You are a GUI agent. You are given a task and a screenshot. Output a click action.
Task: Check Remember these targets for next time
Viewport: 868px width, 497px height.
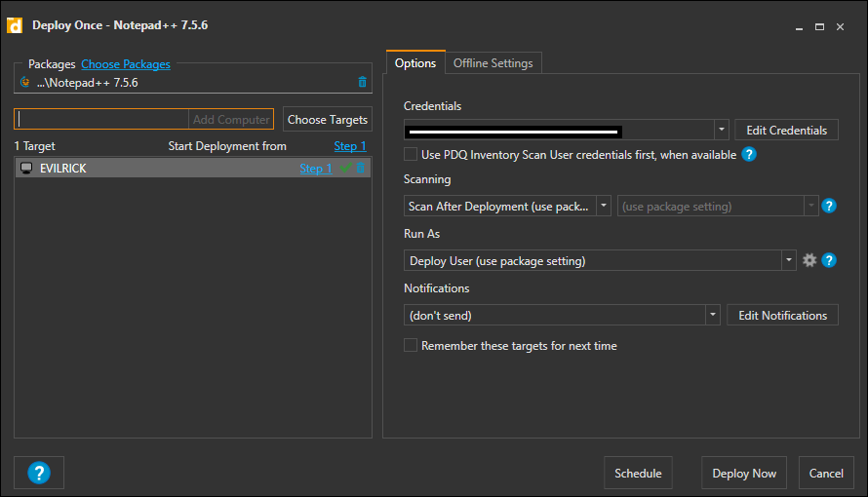coord(411,346)
